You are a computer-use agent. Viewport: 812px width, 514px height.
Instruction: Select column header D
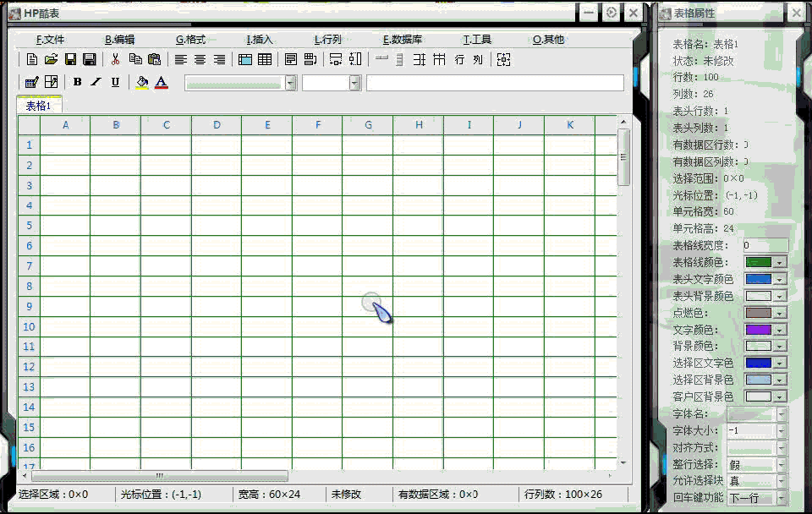pyautogui.click(x=217, y=125)
